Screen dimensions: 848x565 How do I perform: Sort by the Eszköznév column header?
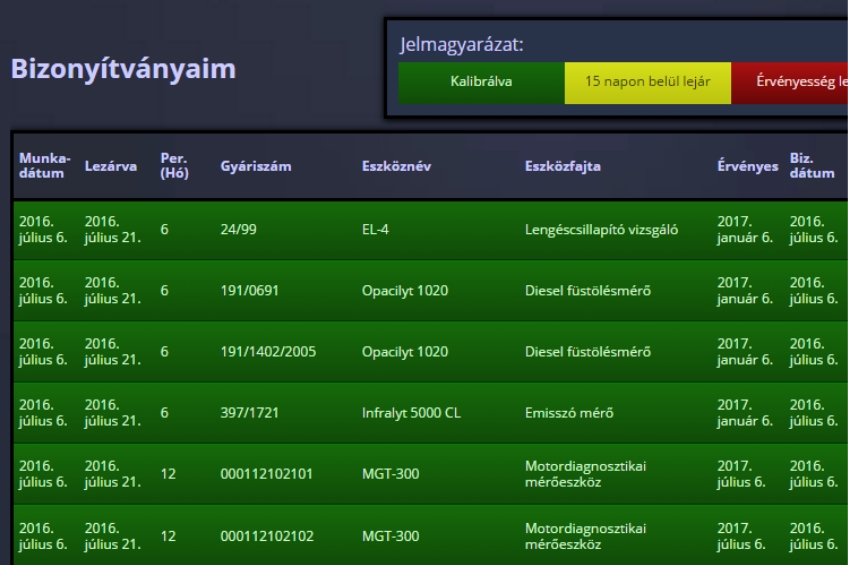click(396, 166)
